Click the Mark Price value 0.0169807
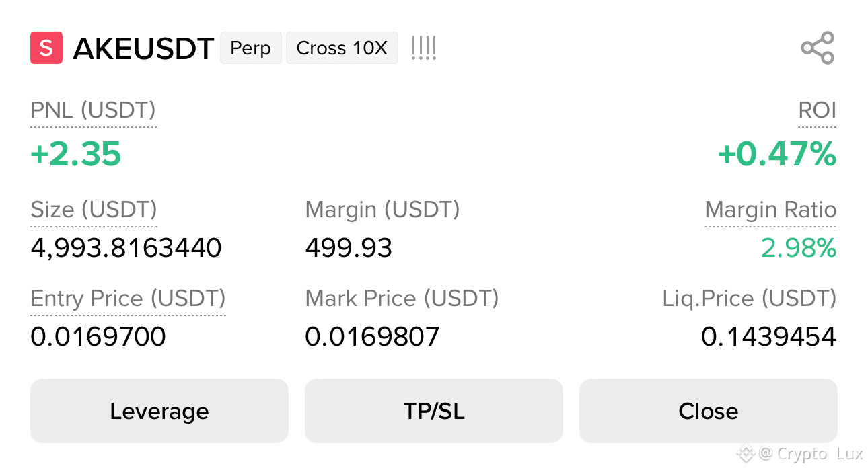Image resolution: width=868 pixels, height=470 pixels. tap(372, 336)
